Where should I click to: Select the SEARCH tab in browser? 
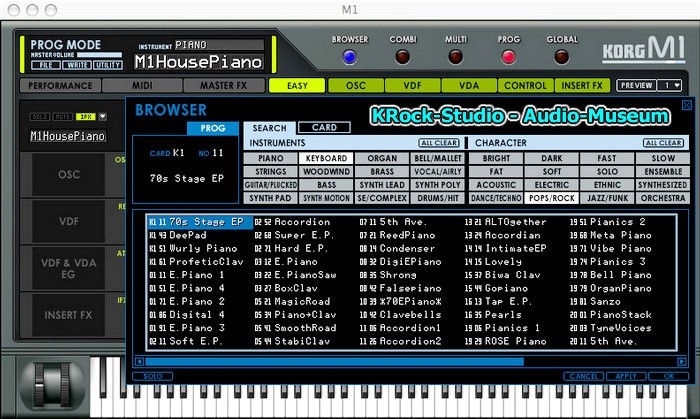pyautogui.click(x=269, y=128)
